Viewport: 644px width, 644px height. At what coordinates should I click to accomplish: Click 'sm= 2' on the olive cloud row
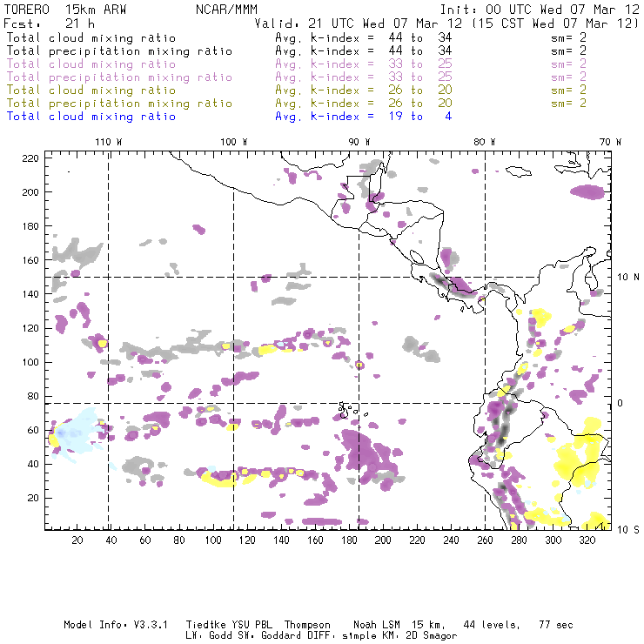(568, 90)
